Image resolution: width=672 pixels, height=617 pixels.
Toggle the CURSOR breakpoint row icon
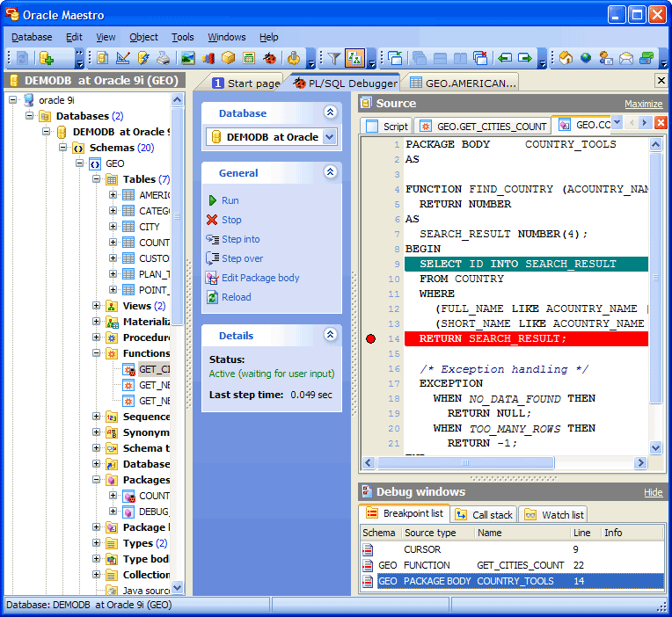coord(368,549)
